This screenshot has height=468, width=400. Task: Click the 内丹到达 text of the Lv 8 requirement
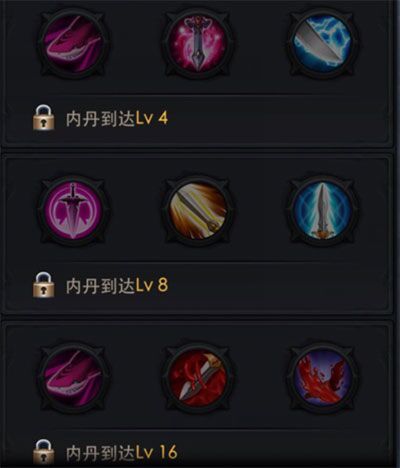point(100,286)
